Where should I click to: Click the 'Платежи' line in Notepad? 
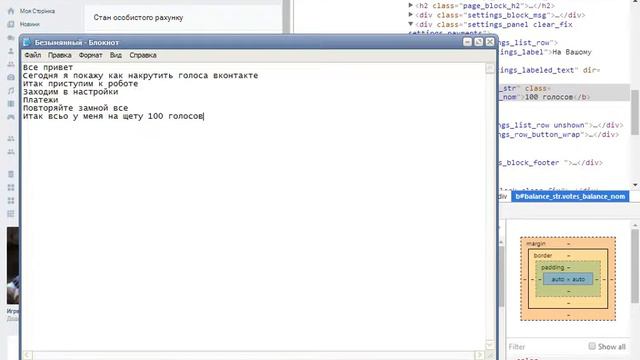pos(40,100)
